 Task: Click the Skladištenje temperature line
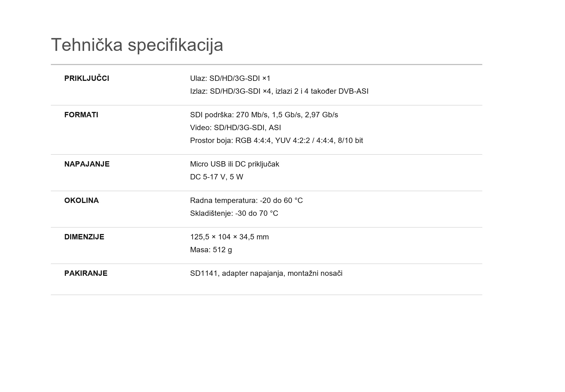click(x=234, y=213)
